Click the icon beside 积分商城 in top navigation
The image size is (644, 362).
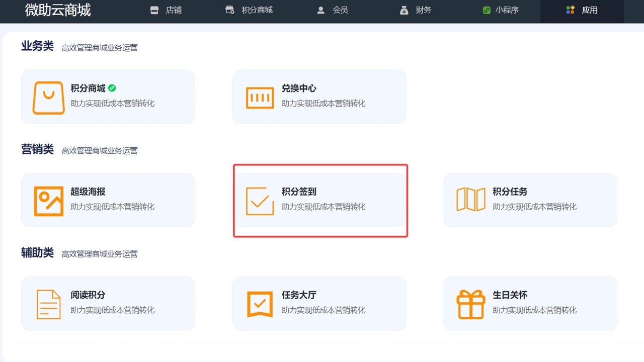click(230, 10)
